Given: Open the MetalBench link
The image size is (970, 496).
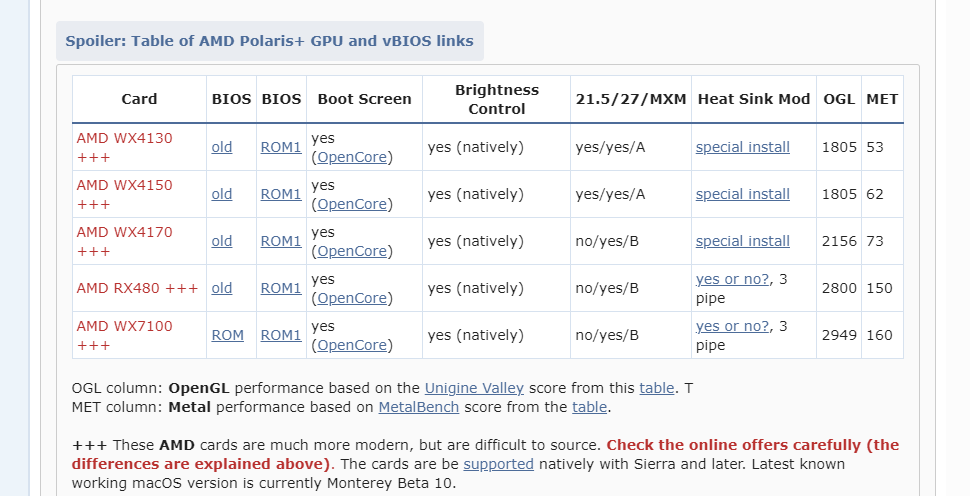Looking at the screenshot, I should (418, 407).
